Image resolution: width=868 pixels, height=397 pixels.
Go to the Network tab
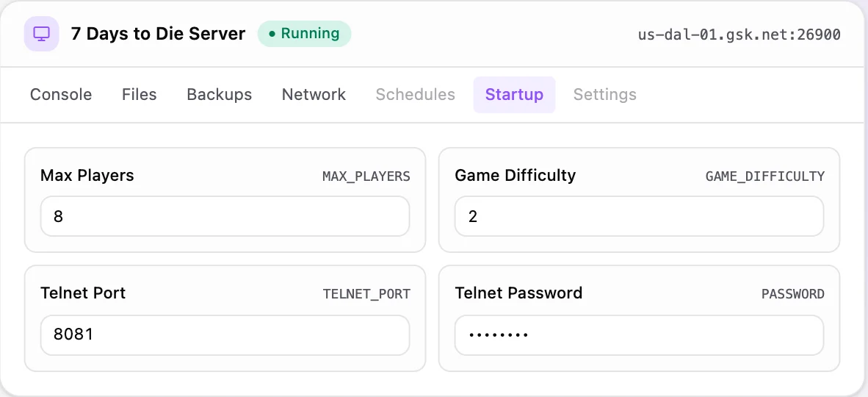pyautogui.click(x=314, y=95)
